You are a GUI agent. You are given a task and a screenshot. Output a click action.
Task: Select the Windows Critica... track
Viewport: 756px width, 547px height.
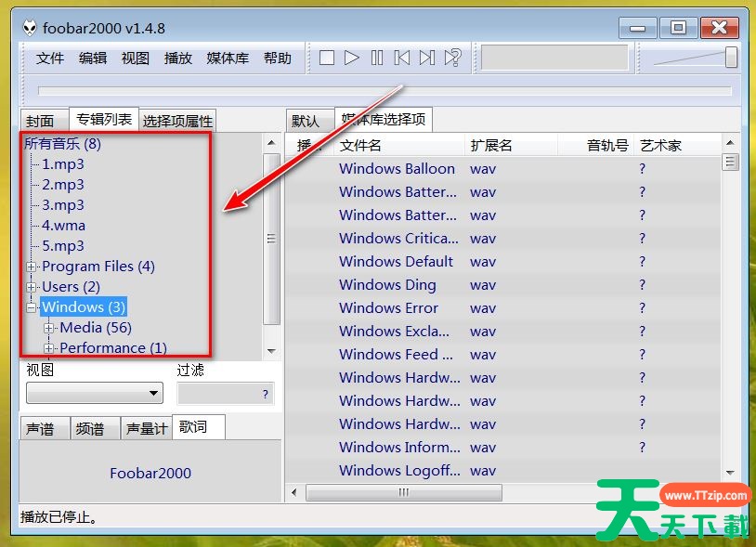(398, 238)
